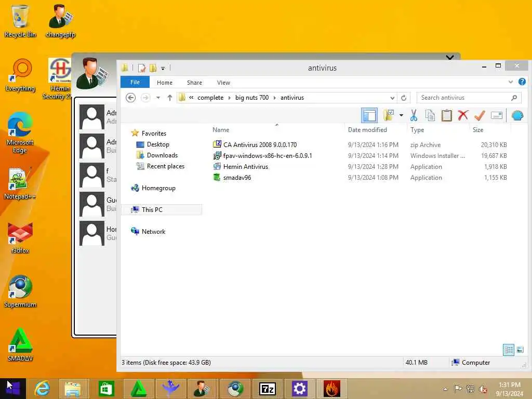Click 7-Zip icon in taskbar
The image size is (532, 399).
click(267, 389)
